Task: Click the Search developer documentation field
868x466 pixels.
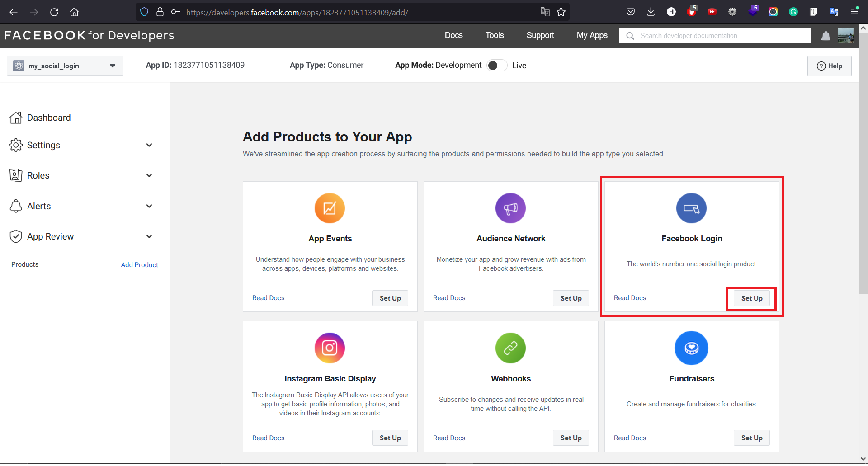Action: click(715, 36)
